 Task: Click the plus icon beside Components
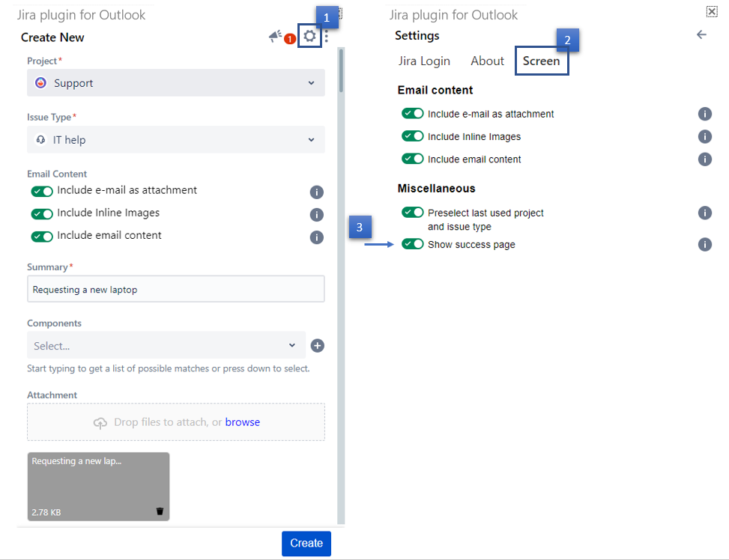(x=318, y=345)
